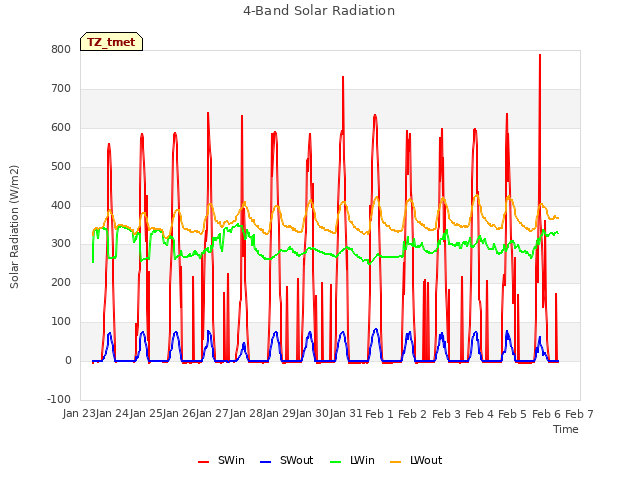
Task: Click the 800 y-axis tick label
Action: click(x=61, y=49)
